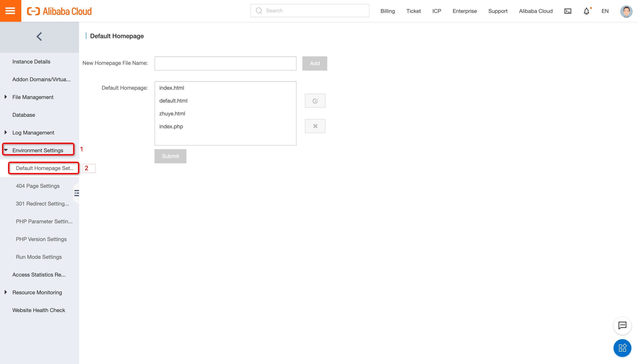Open the Cloud Shell terminal icon
This screenshot has height=364, width=638.
567,11
